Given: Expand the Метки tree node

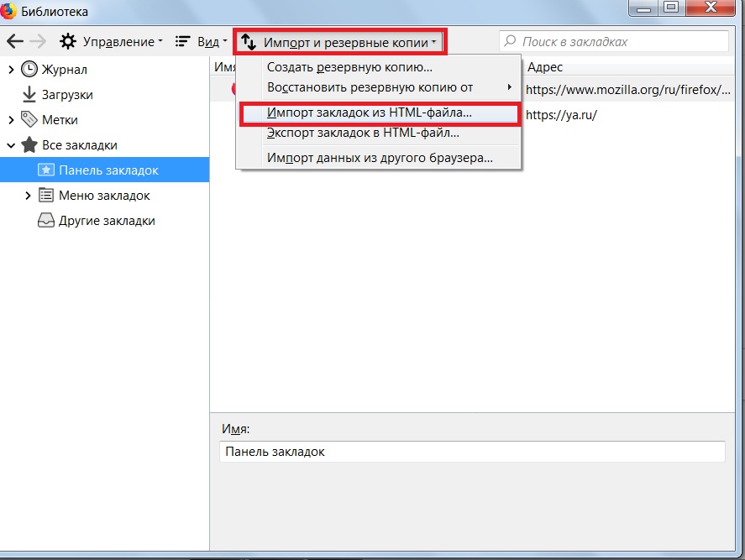Looking at the screenshot, I should tap(12, 120).
